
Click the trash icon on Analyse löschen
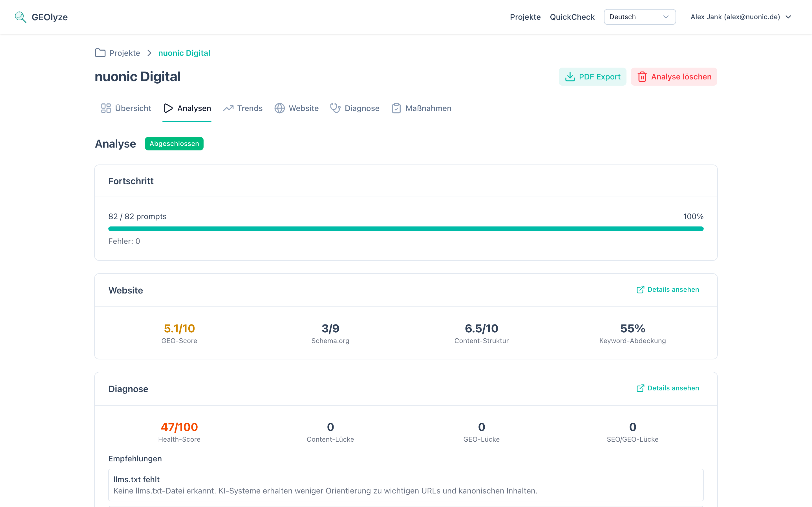point(642,77)
